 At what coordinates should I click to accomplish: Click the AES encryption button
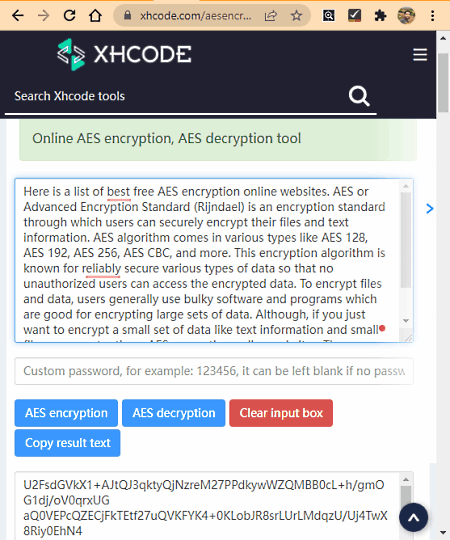tap(66, 413)
